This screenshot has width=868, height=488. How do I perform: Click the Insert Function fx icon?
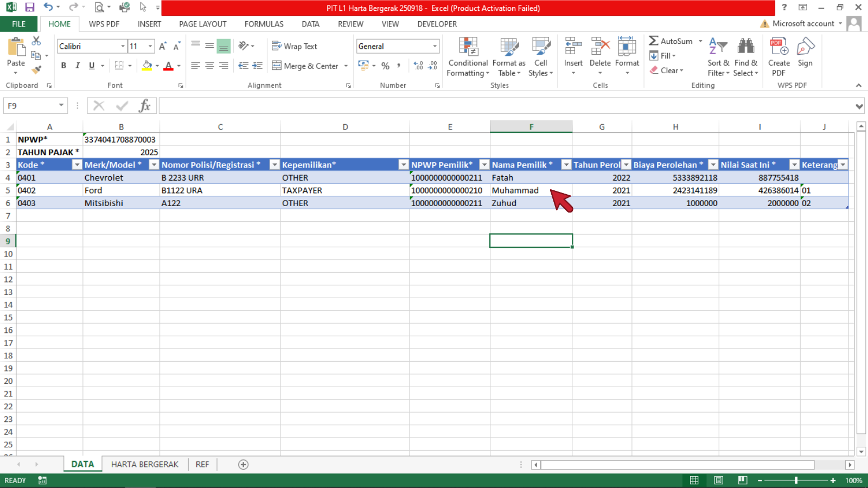(144, 106)
